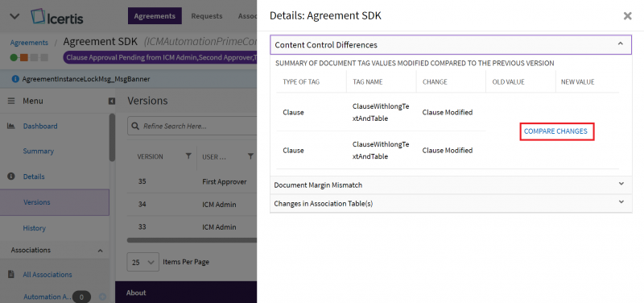Screen dimensions: 644x303
Task: Click First Approver user cell
Action: coord(225,181)
